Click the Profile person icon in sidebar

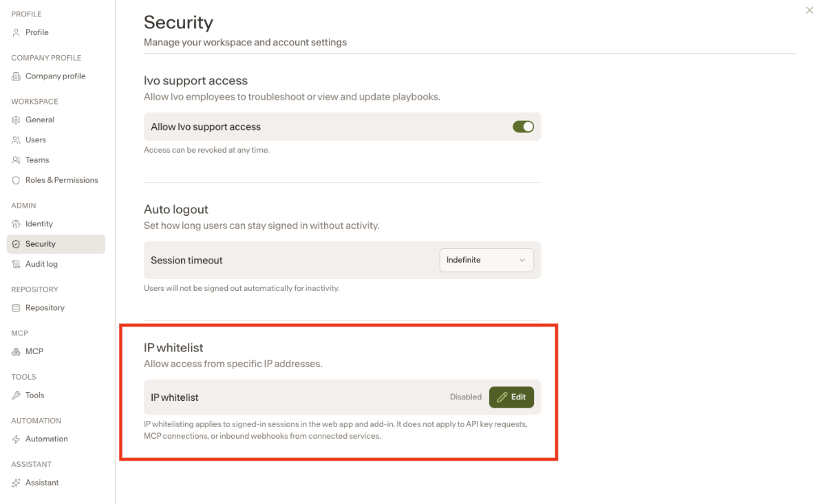17,32
